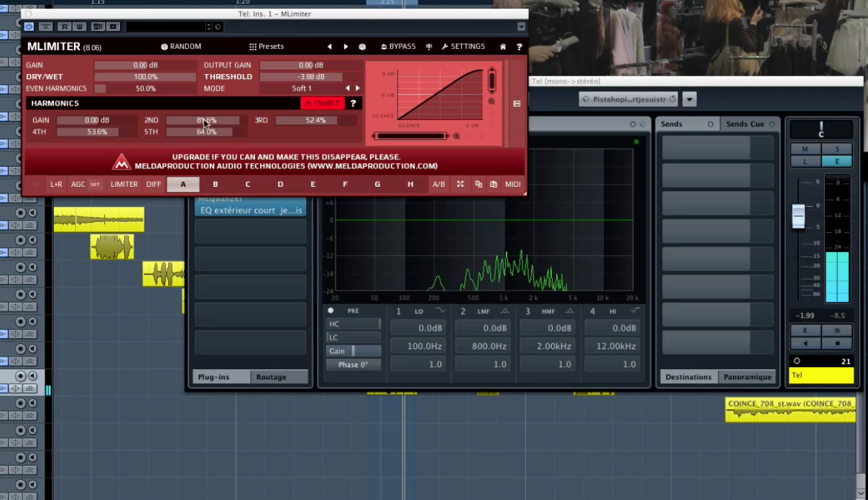
Task: Click the copy preset icon
Action: point(478,185)
